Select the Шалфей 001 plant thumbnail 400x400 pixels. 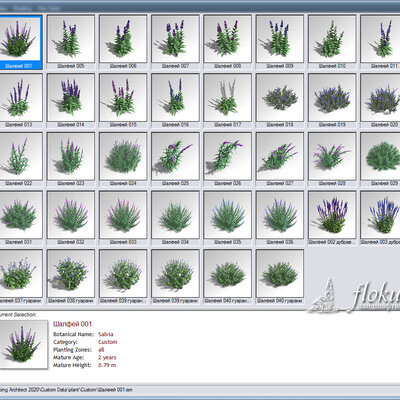point(20,39)
